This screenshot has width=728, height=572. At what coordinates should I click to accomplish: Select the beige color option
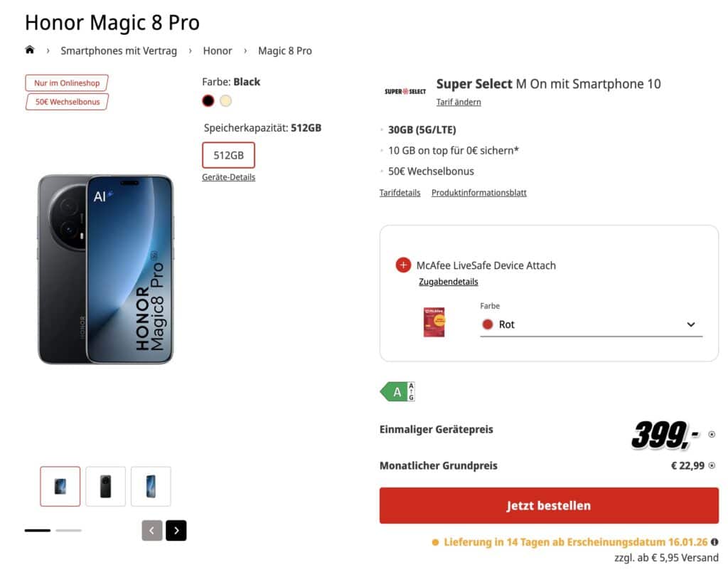(x=225, y=100)
